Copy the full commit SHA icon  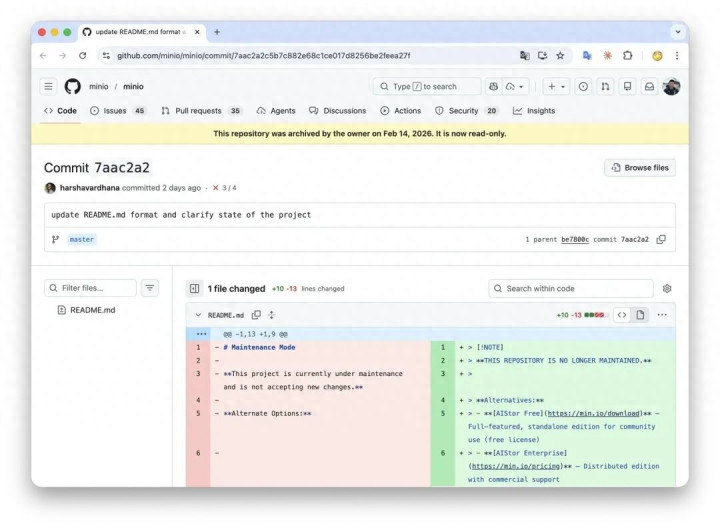coord(661,239)
